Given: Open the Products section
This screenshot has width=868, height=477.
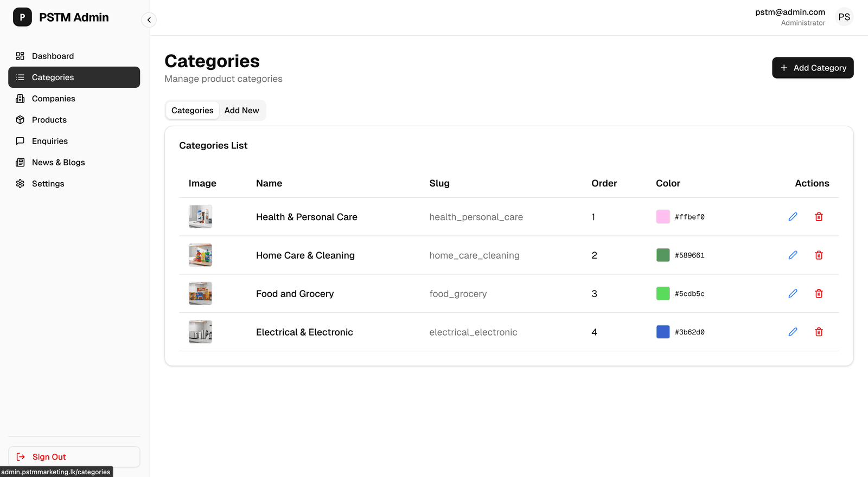Looking at the screenshot, I should point(74,120).
